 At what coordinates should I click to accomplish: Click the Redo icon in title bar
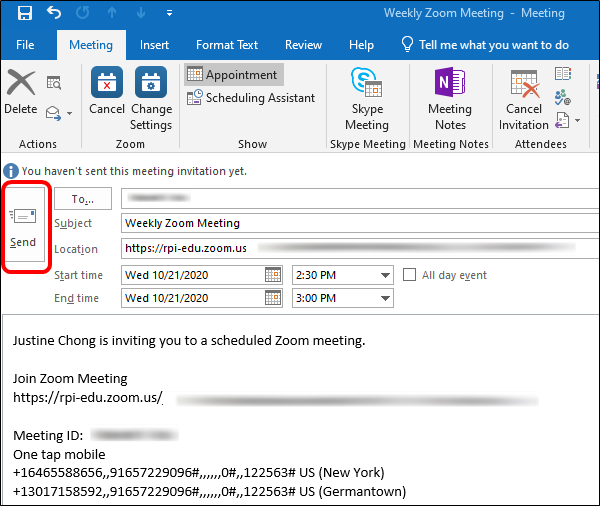click(x=83, y=13)
